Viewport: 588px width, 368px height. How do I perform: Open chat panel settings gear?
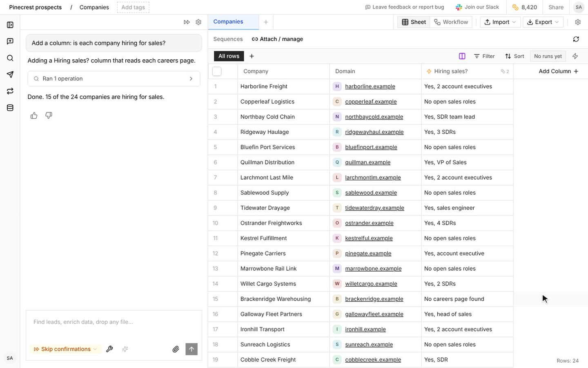[x=198, y=22]
